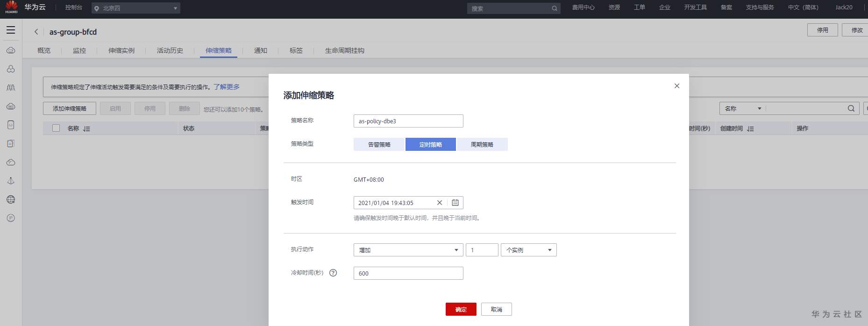Viewport: 868px width, 326px height.
Task: Open the 北京四 region dropdown
Action: (135, 8)
